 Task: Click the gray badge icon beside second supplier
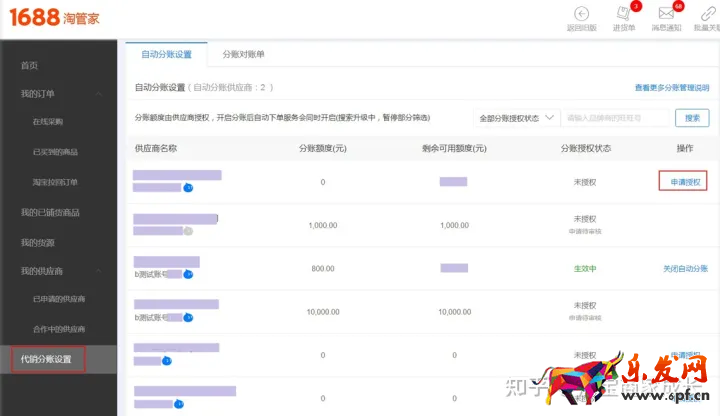coord(187,231)
